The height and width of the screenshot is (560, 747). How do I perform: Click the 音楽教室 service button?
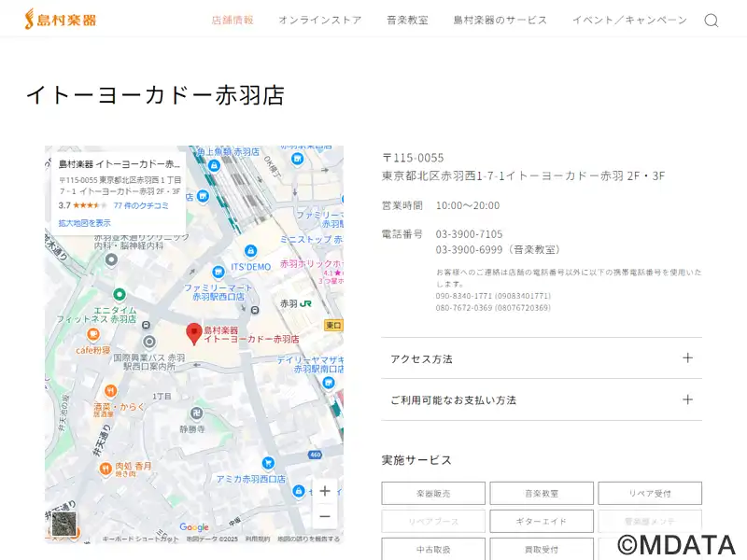click(542, 494)
